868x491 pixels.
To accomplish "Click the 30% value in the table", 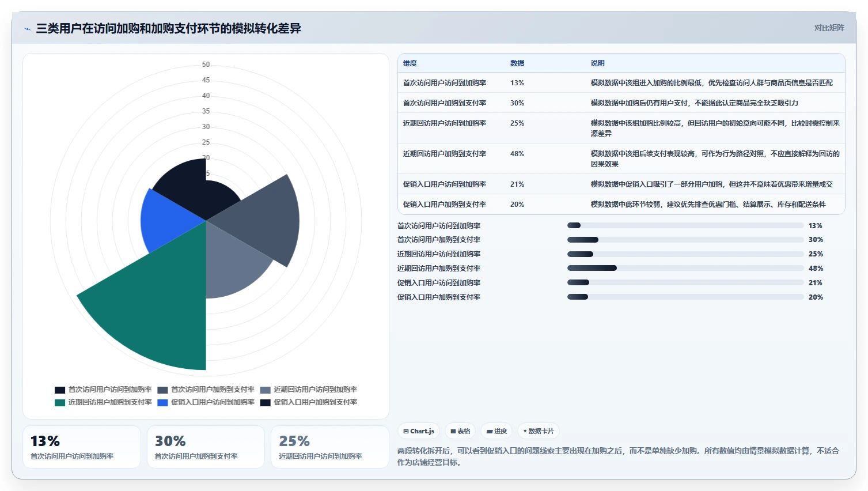I will [x=517, y=103].
